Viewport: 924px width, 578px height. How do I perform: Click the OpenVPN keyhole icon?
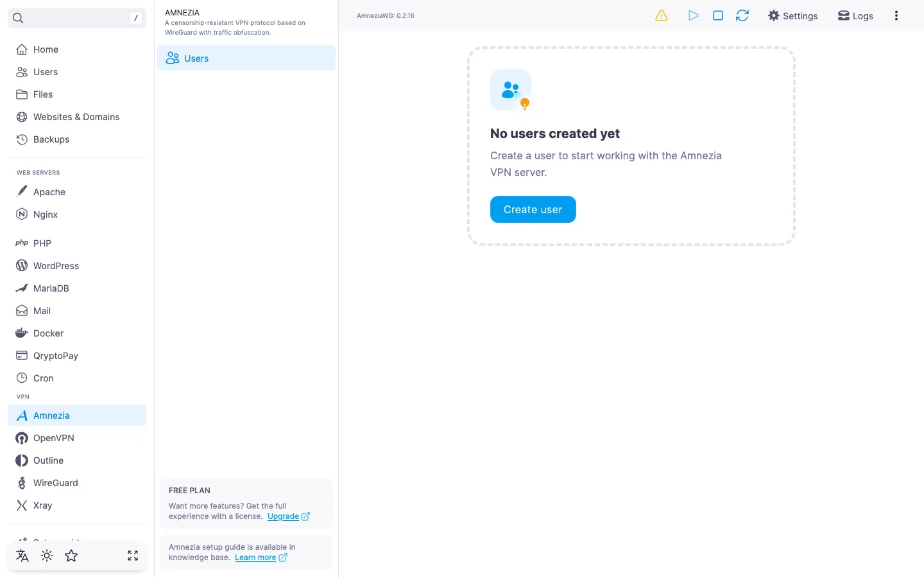pos(22,438)
